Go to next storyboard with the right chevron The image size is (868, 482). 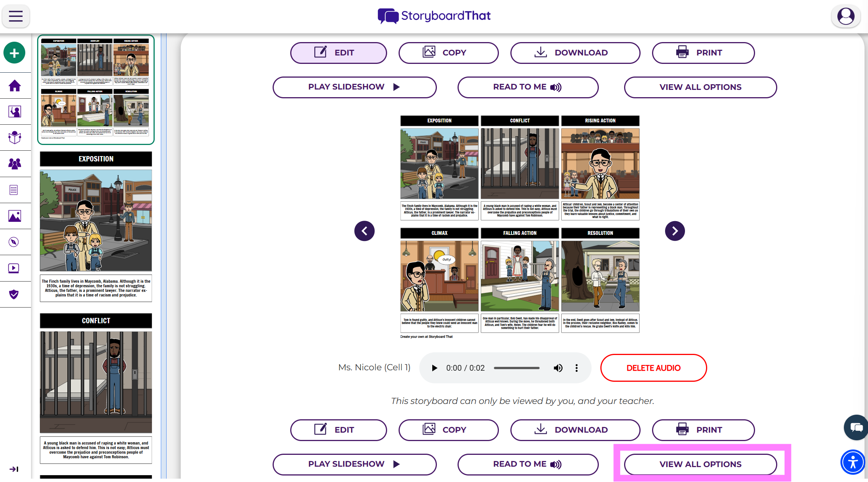tap(675, 231)
